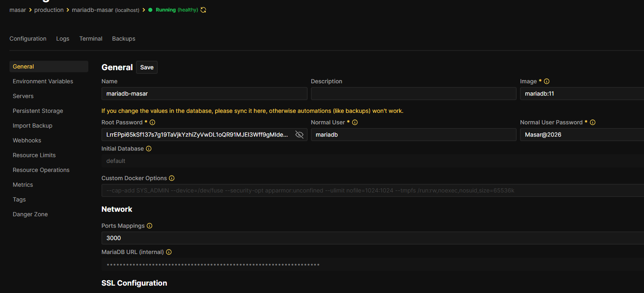Click info icon next to Custom Docker Options

click(x=172, y=178)
